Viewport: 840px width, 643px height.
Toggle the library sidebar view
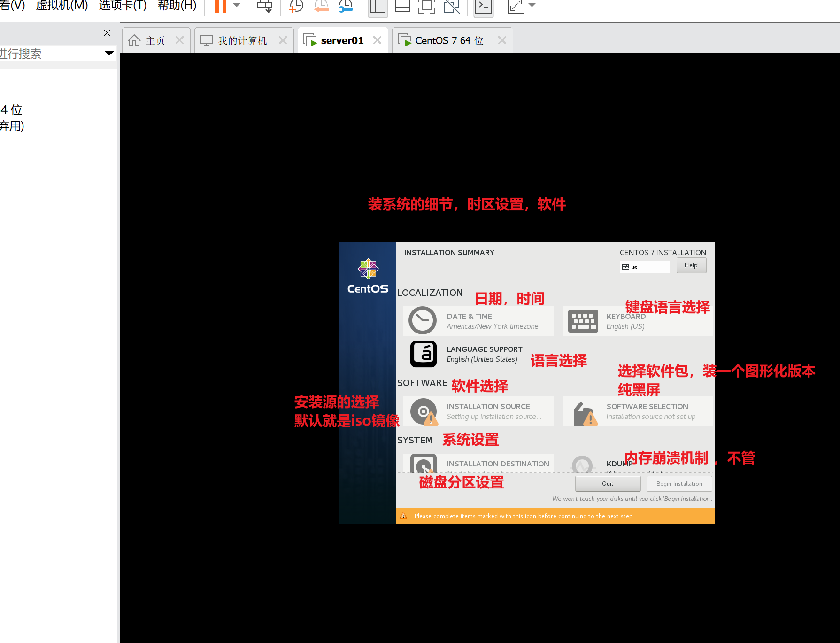378,6
